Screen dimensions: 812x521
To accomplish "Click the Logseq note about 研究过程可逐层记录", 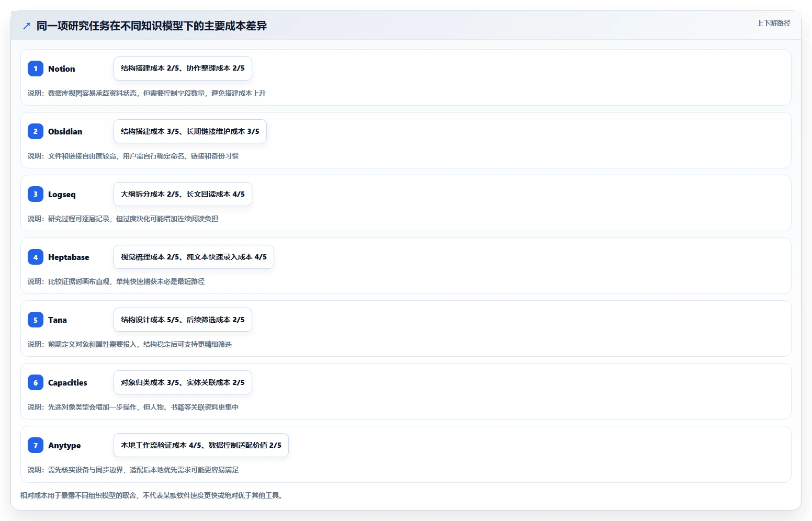I will point(123,219).
